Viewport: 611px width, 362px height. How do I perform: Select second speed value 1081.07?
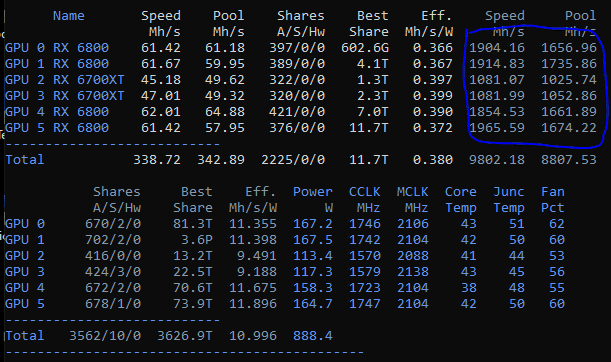click(497, 80)
